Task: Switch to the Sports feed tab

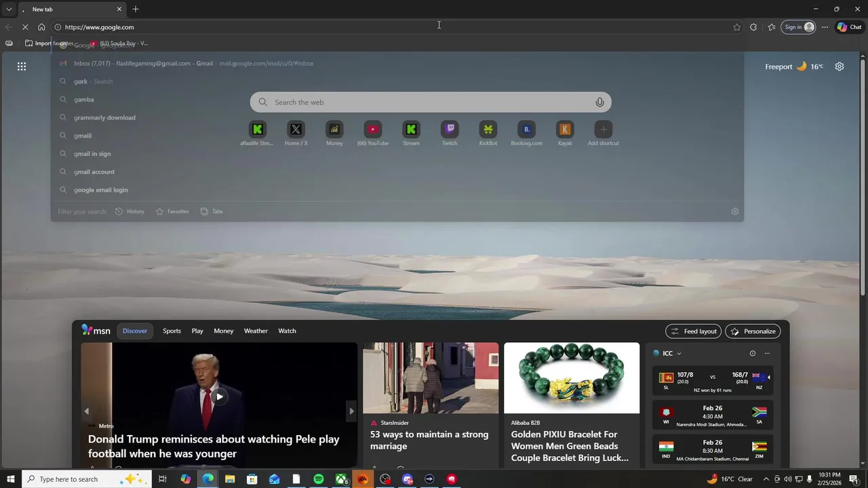Action: [x=172, y=331]
